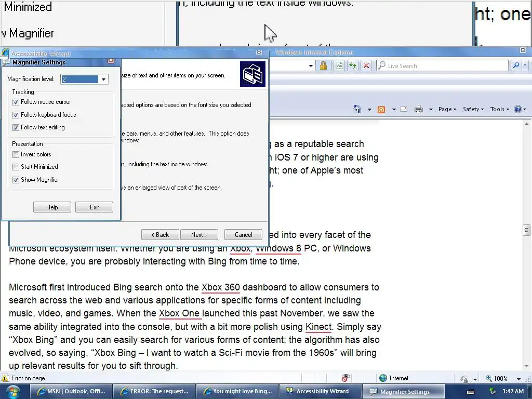Viewport: 532px width, 399px height.
Task: Click the Compatibility View broken-page icon
Action: coord(339,65)
